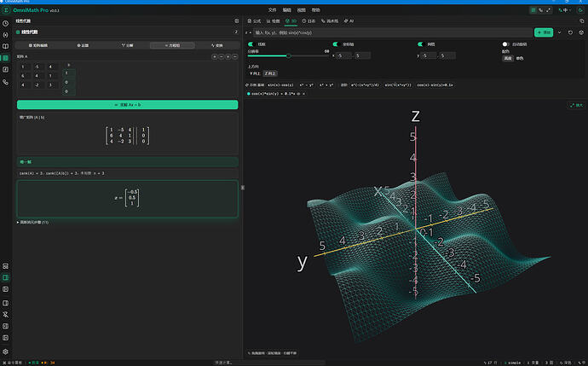588x366 pixels.
Task: Click the chain-link icon in left sidebar
Action: coord(6,82)
